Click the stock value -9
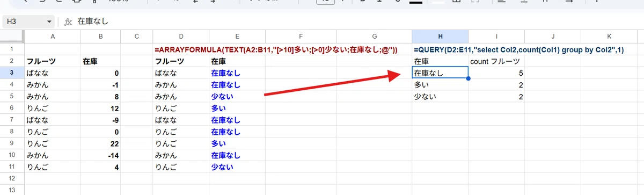 (100, 120)
